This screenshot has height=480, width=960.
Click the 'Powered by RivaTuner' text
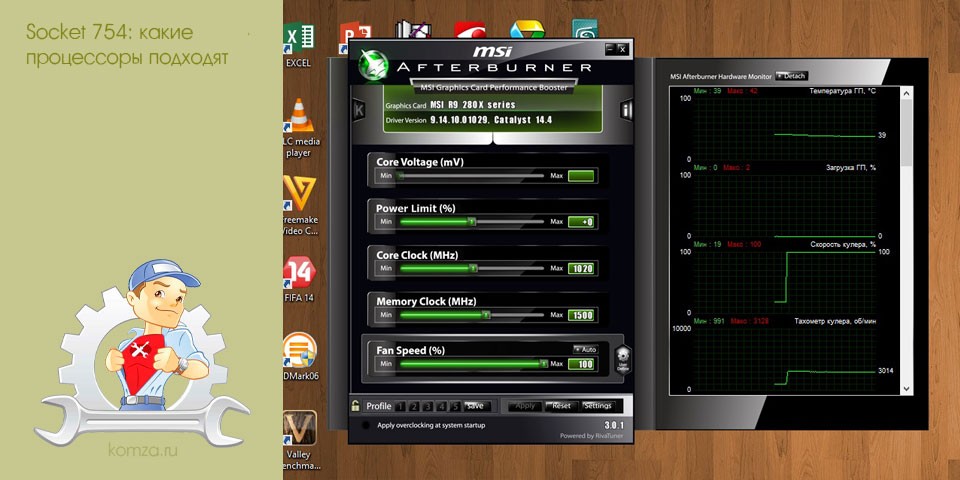pos(591,436)
